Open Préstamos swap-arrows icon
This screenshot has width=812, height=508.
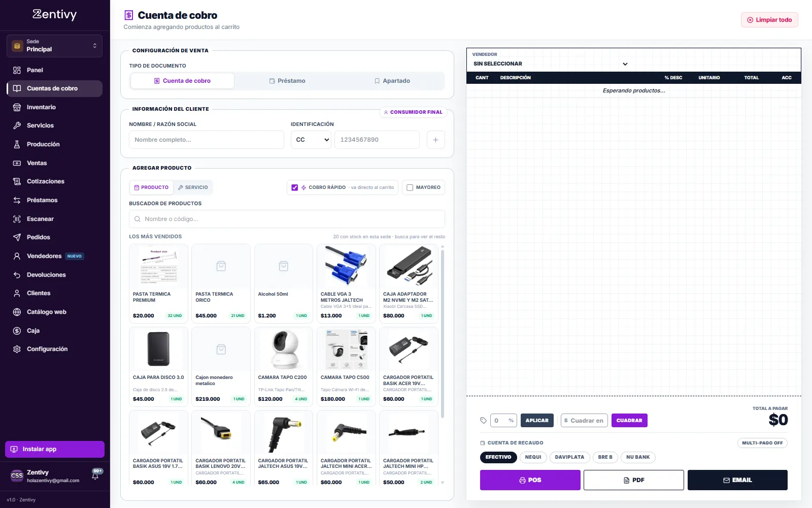point(17,200)
